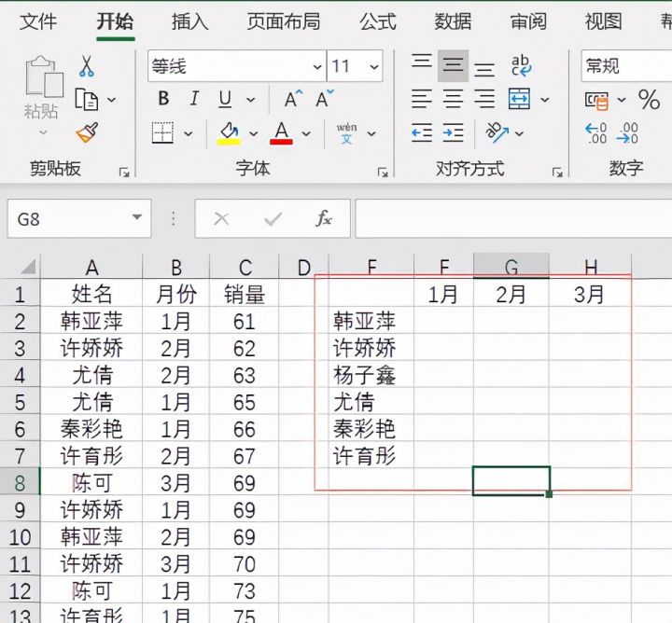672x623 pixels.
Task: Switch to the 视图 tab
Action: (604, 21)
